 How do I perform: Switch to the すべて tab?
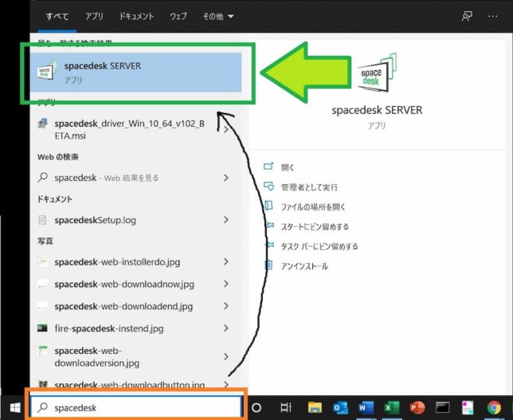pos(57,16)
